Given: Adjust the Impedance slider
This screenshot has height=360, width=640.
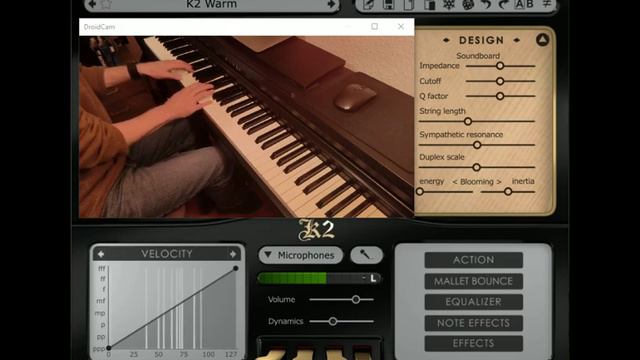Looking at the screenshot, I should click(500, 66).
